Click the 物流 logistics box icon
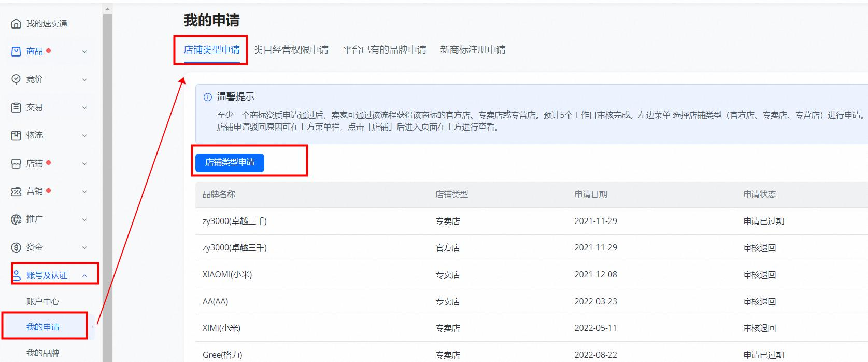 pos(16,135)
